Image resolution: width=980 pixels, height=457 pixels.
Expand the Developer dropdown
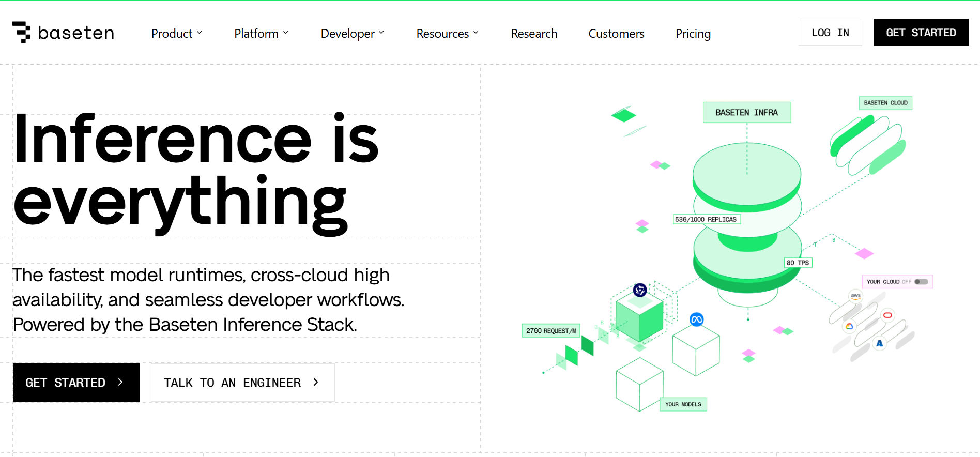[x=352, y=34]
